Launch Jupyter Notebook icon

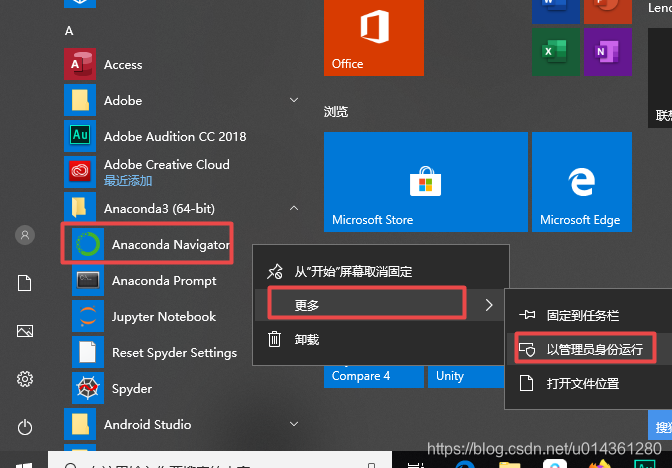(x=88, y=316)
